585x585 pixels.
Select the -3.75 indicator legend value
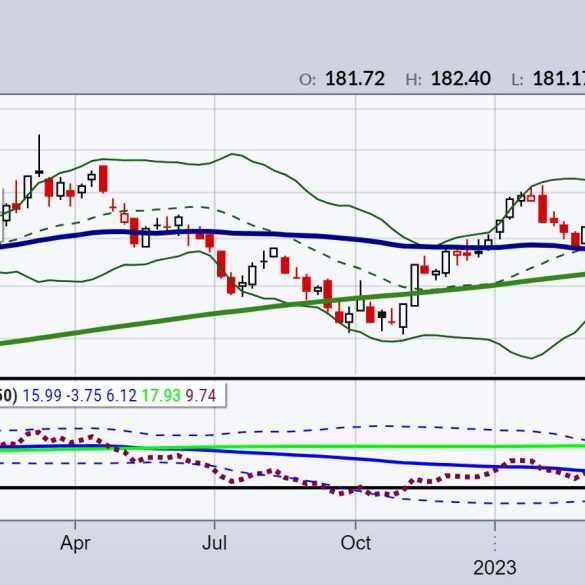84,395
